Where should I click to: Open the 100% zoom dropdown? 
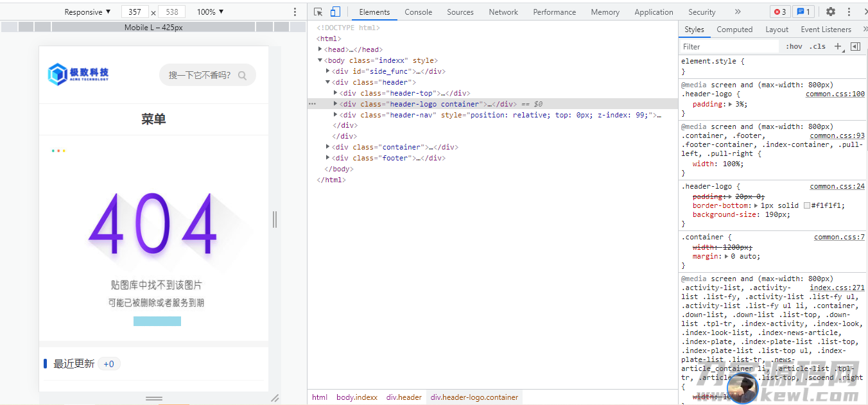[210, 12]
